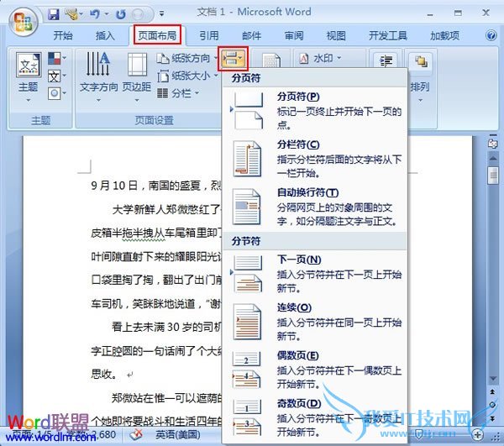Viewport: 504px width, 446px height.
Task: Open theme effects dropdown
Action: pos(57,93)
